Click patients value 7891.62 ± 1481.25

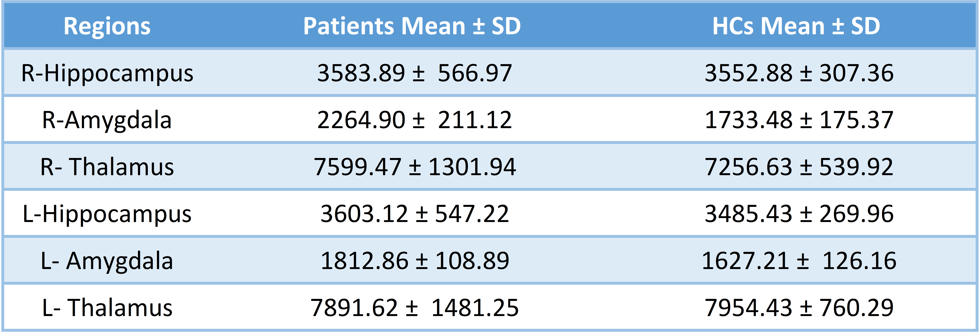point(414,308)
